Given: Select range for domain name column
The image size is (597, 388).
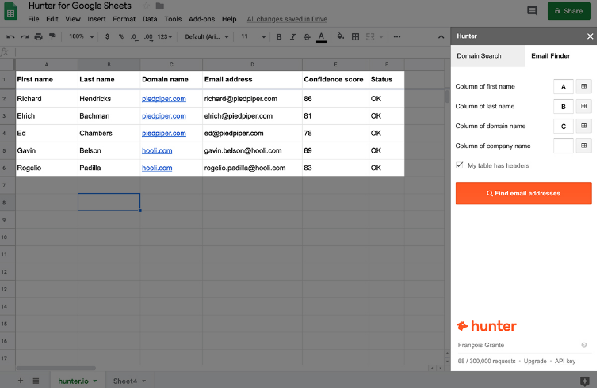Looking at the screenshot, I should pyautogui.click(x=584, y=126).
